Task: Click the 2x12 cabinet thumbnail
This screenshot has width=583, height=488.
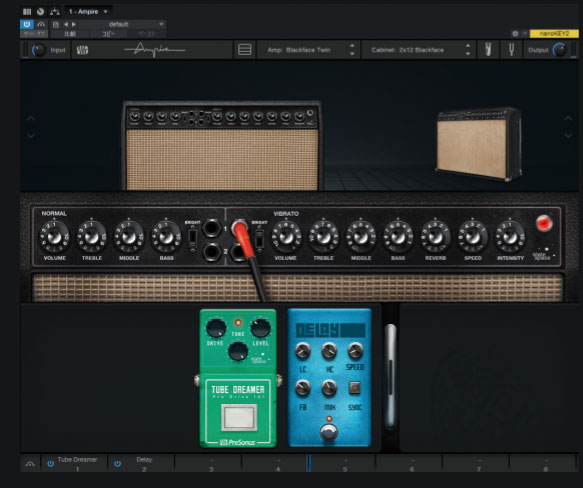Action: 479,144
